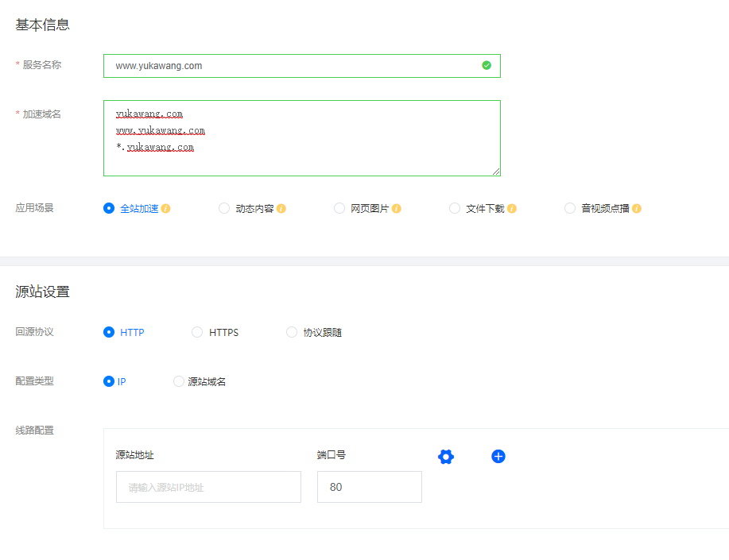This screenshot has height=560, width=729.
Task: Select 文件下载 radio option
Action: pos(455,208)
